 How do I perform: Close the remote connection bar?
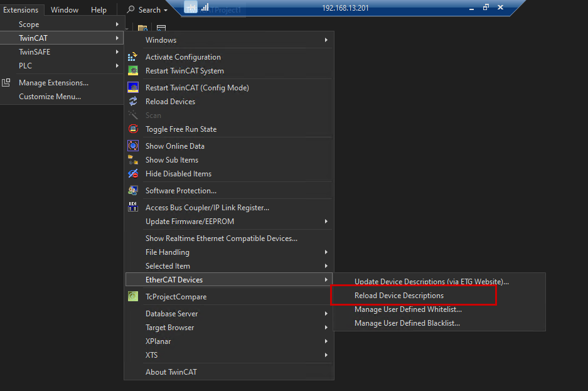click(500, 7)
